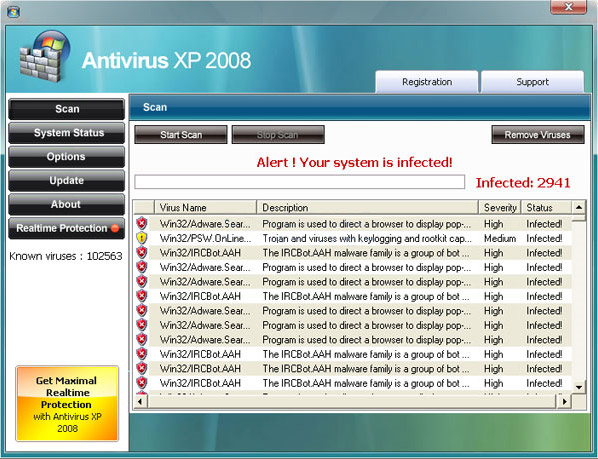
Task: Click the window system icon in title bar
Action: click(13, 12)
